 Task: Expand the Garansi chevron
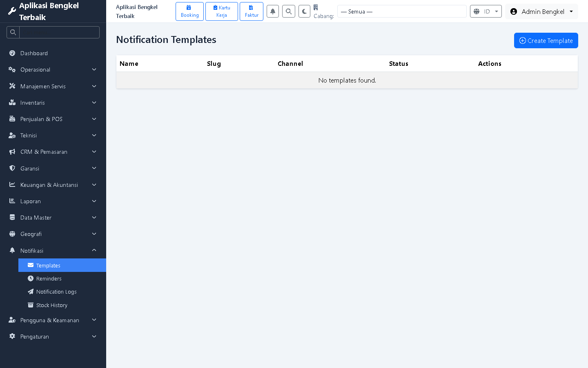tap(94, 168)
